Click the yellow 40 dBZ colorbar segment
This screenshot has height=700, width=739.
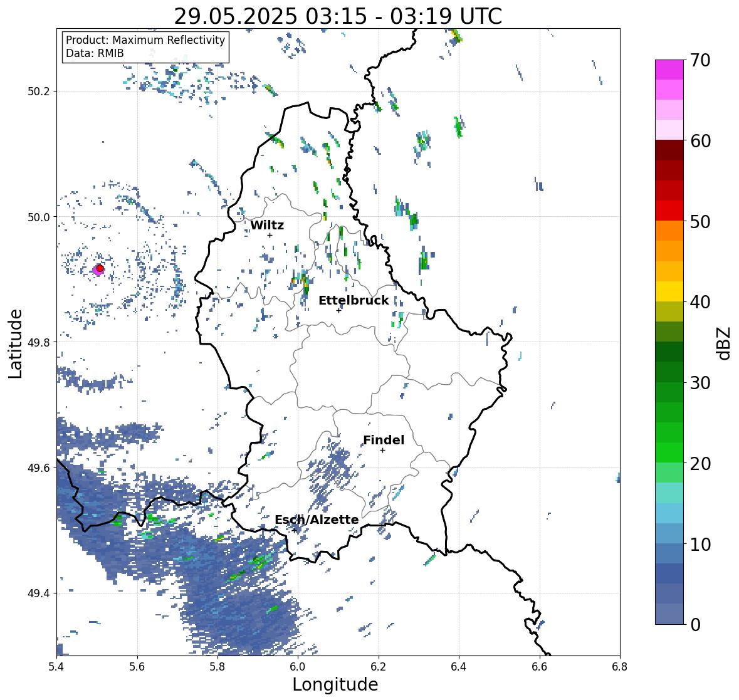[x=669, y=291]
